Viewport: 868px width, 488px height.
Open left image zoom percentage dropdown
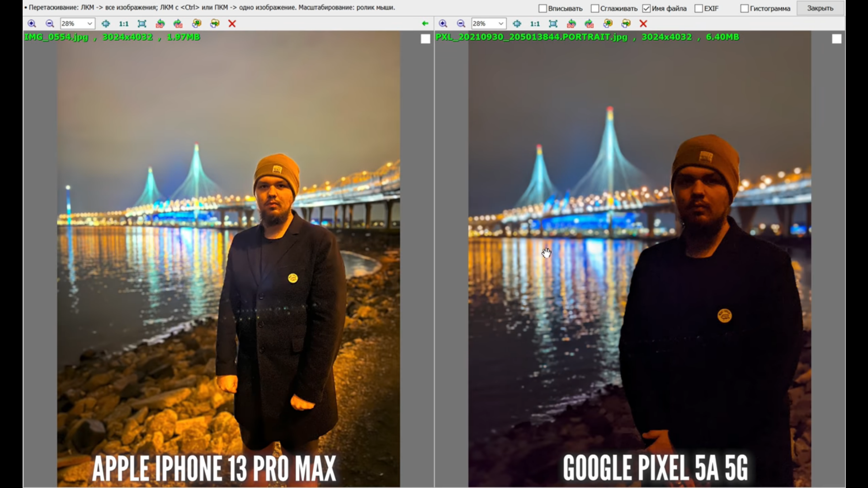click(x=90, y=23)
